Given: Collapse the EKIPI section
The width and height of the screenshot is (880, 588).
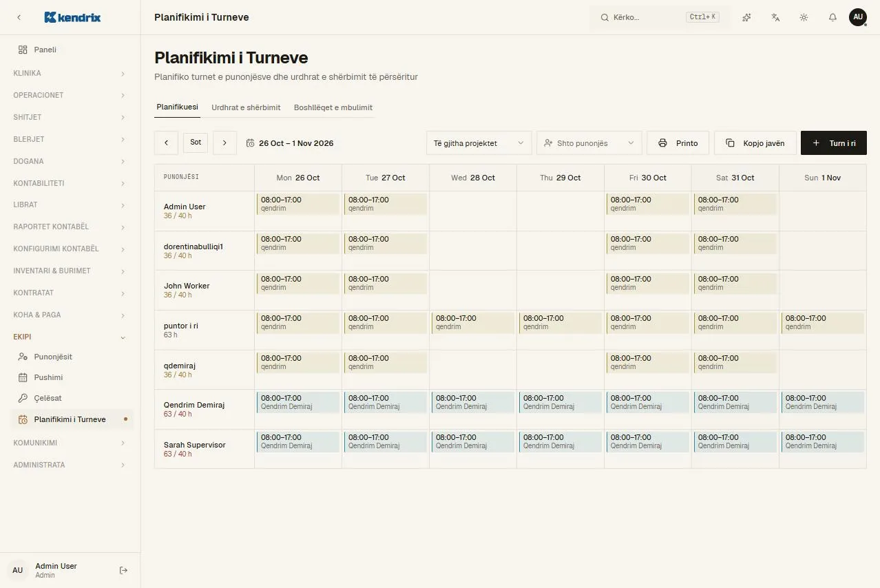Looking at the screenshot, I should [x=70, y=337].
